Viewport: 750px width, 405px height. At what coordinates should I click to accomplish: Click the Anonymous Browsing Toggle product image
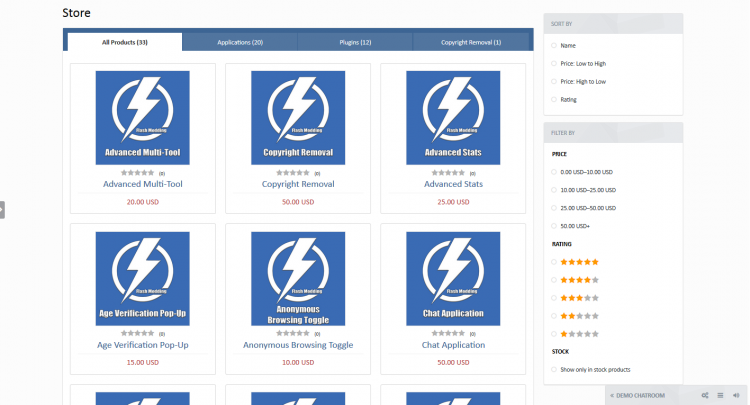[x=298, y=279]
